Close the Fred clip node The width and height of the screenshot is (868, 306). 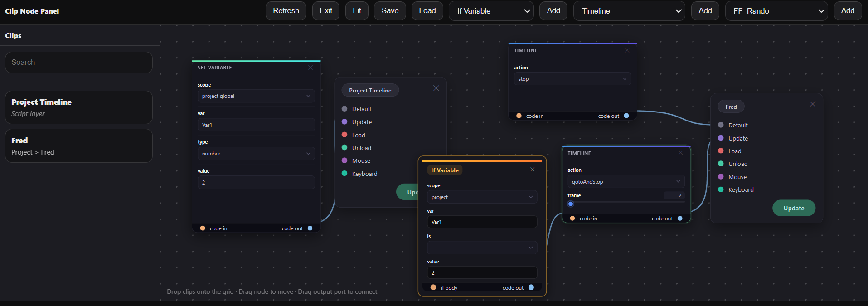pos(812,104)
